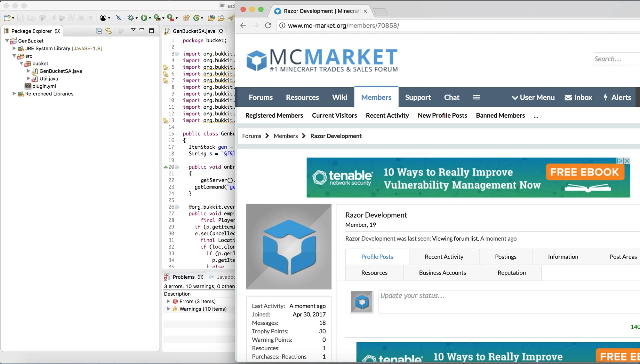Open the Reputation profile tab
This screenshot has width=640, height=364.
[x=512, y=273]
